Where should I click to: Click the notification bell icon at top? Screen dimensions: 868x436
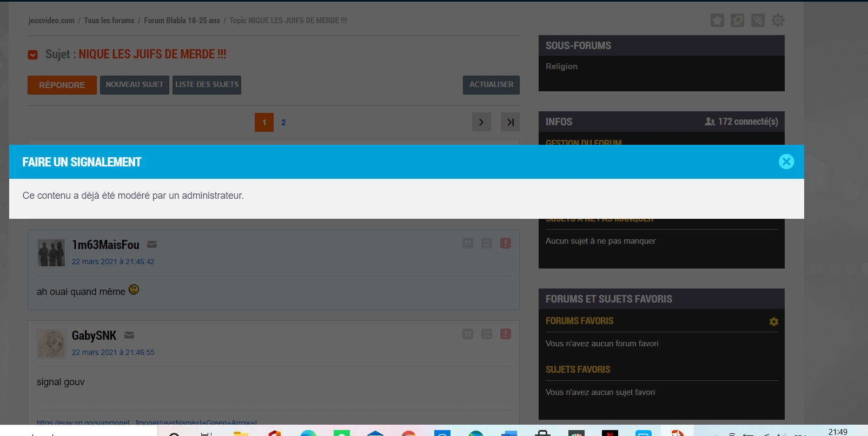pyautogui.click(x=737, y=21)
